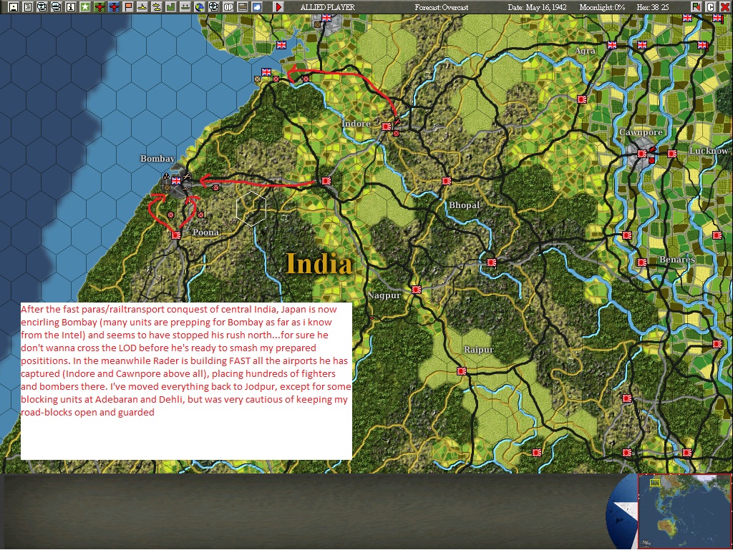Click the 'Forecast: Overcast' text
This screenshot has height=560, width=733.
point(441,7)
